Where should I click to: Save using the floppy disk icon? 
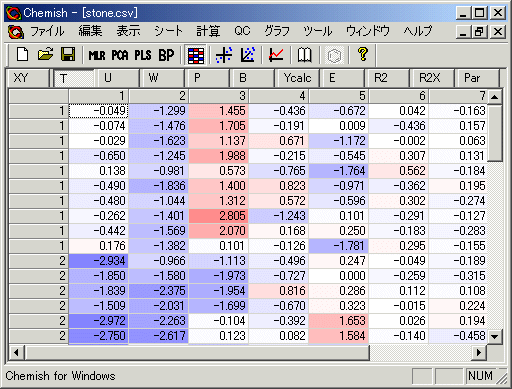pyautogui.click(x=68, y=54)
